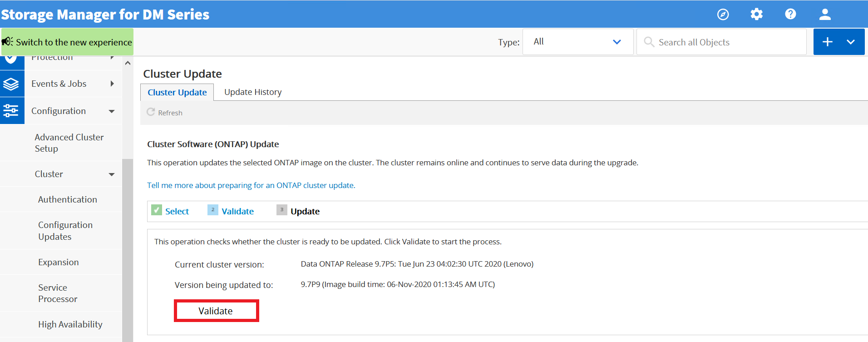Screen dimensions: 868x342
Task: Click sidebar scrollbar up arrow
Action: (128, 63)
